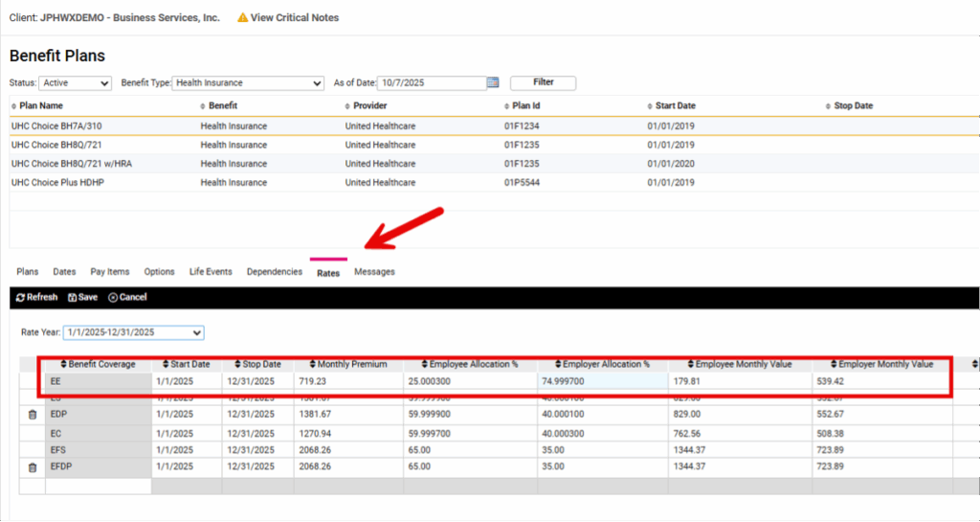Expand the Rate Year selector
Viewport: 980px width, 522px height.
(133, 332)
